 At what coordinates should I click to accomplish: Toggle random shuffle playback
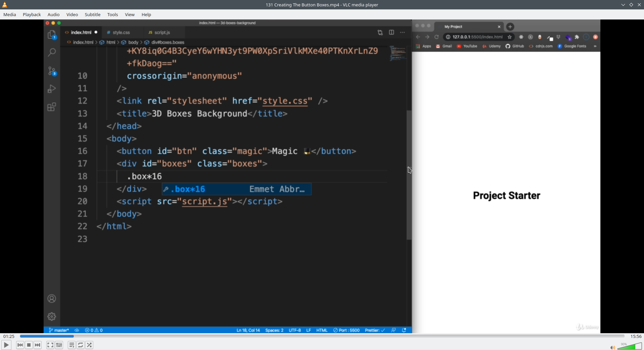[x=90, y=345]
